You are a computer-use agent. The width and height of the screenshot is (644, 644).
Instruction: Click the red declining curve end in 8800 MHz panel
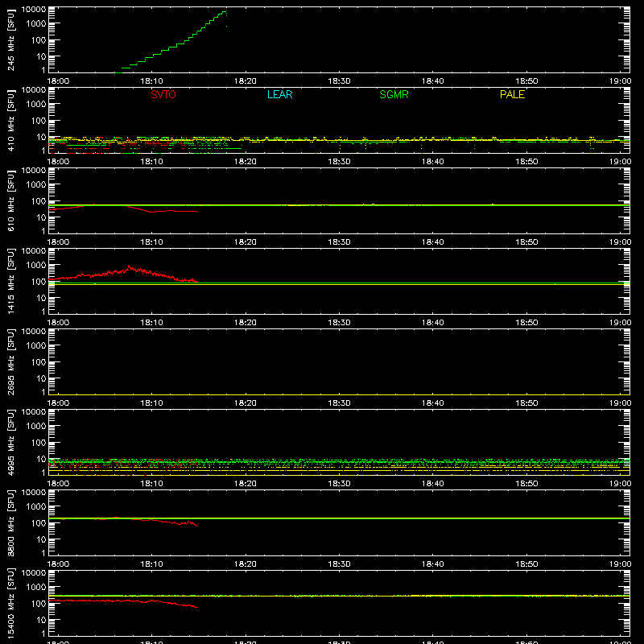[196, 526]
